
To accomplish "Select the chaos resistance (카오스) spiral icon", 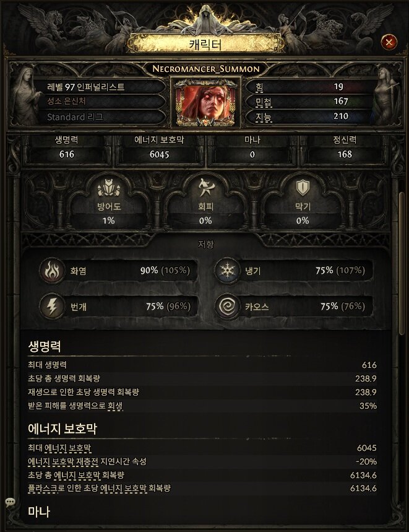I will (x=227, y=307).
